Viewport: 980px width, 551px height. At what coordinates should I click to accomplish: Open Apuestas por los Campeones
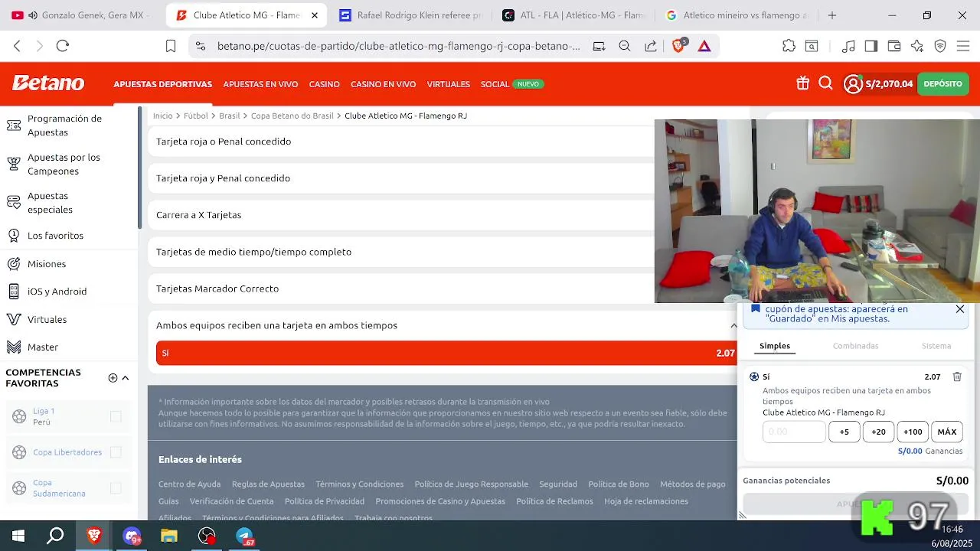(64, 164)
